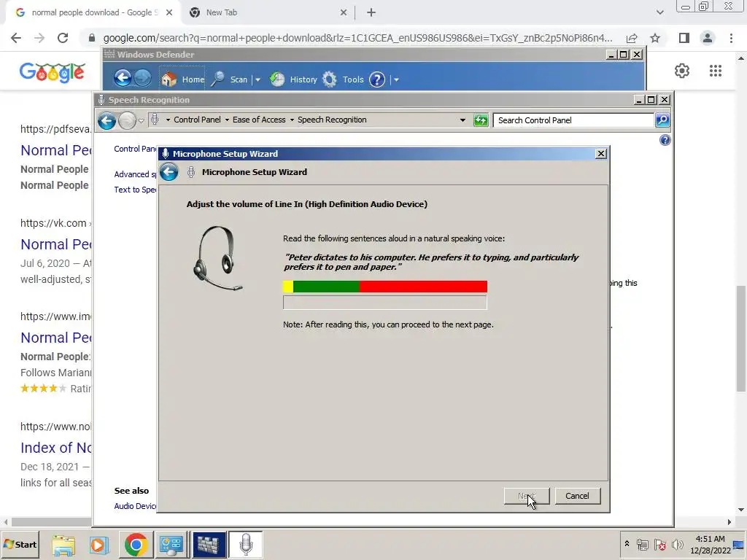Open Index of Normal People search result
Viewport: 747px width, 560px height.
[55, 448]
